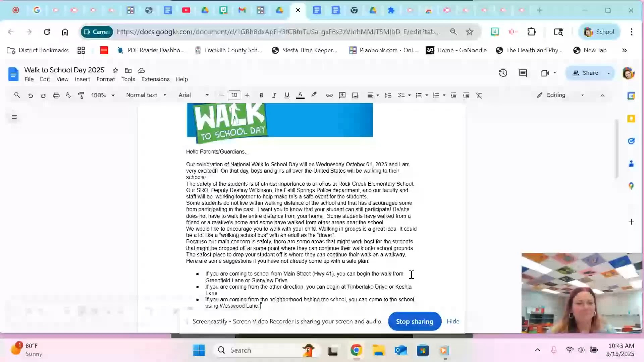Click the Insert link icon

pyautogui.click(x=329, y=96)
